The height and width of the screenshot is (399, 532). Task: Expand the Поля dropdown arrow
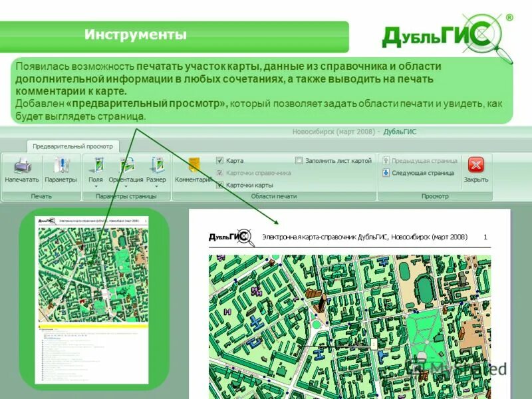[96, 187]
